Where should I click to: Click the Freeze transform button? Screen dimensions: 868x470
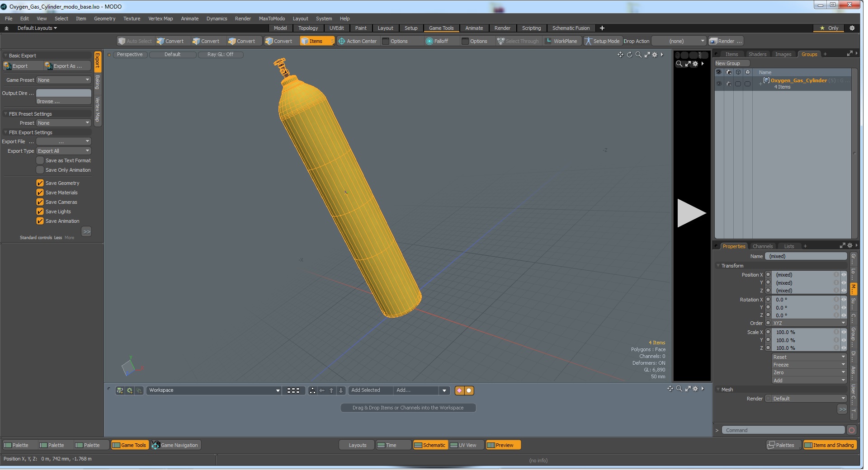tap(809, 365)
